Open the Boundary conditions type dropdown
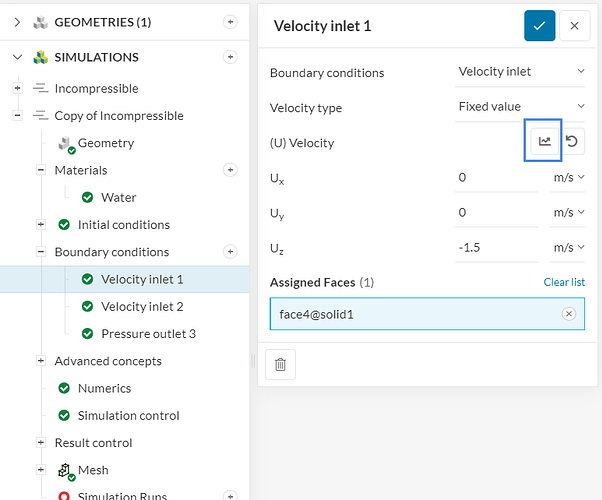This screenshot has width=602, height=500. (x=520, y=72)
